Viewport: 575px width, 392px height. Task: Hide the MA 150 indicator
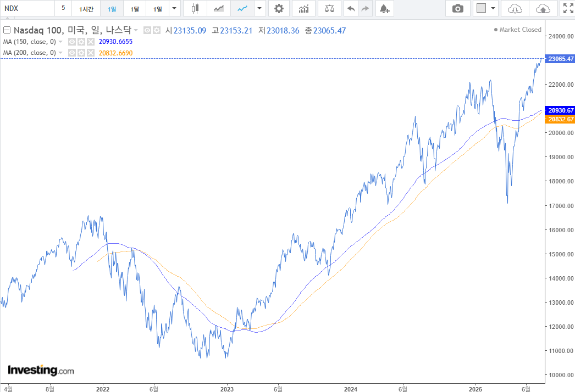click(x=72, y=42)
